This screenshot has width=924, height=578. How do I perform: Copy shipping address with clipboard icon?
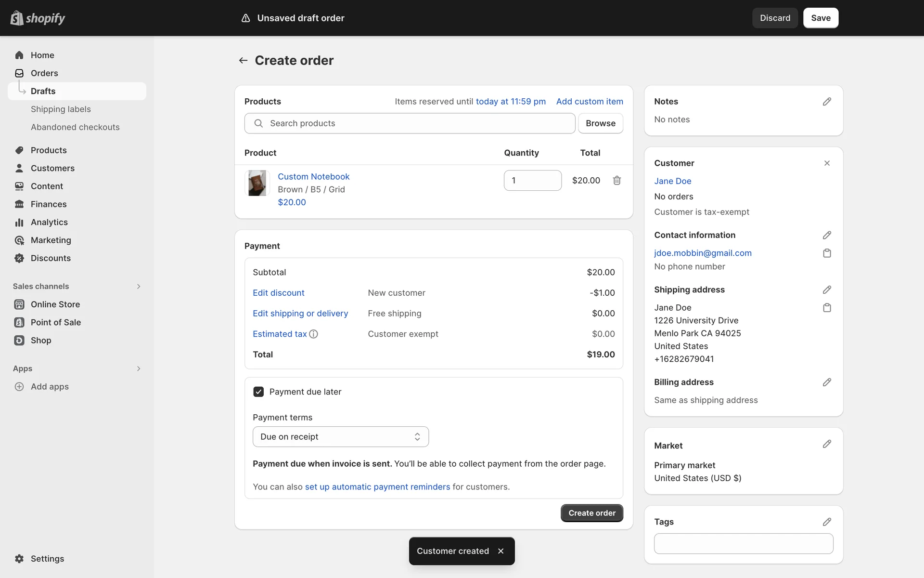coord(826,308)
